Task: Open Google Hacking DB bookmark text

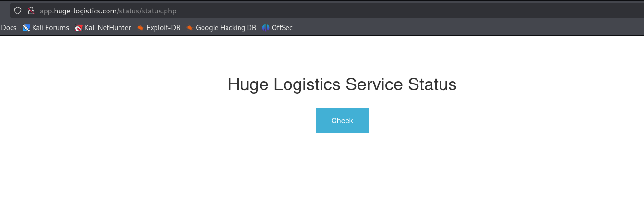Action: pyautogui.click(x=226, y=28)
